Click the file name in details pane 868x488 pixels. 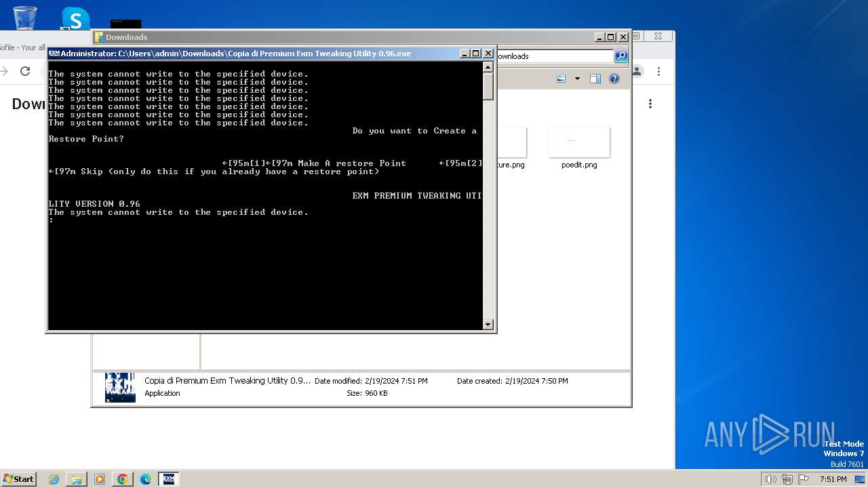click(x=227, y=381)
